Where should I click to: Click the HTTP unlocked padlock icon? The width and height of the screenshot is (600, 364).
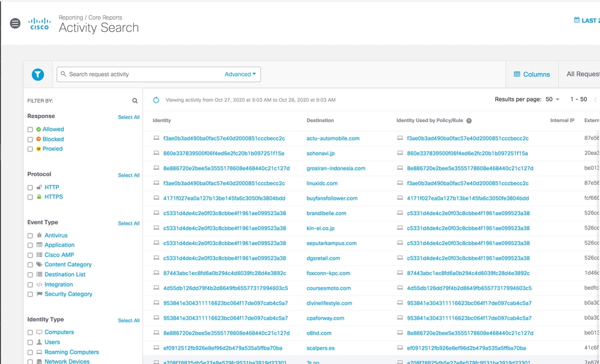coord(39,187)
